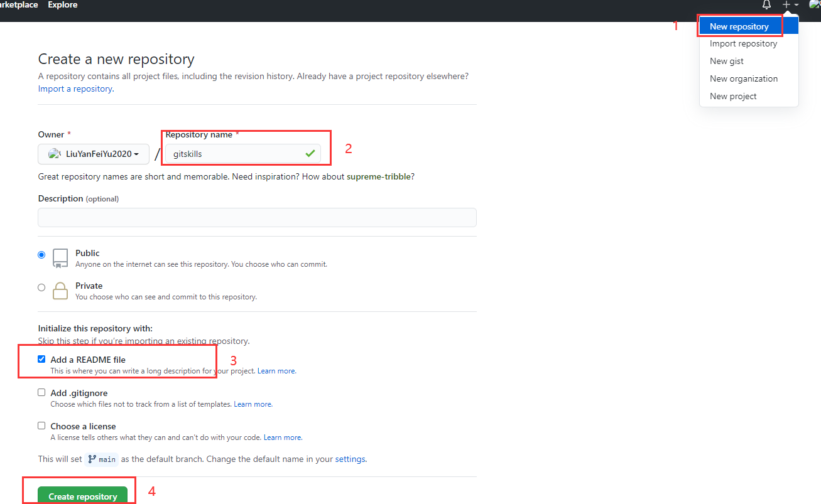The width and height of the screenshot is (821, 504).
Task: Choose Import repository menu entry
Action: pos(743,44)
